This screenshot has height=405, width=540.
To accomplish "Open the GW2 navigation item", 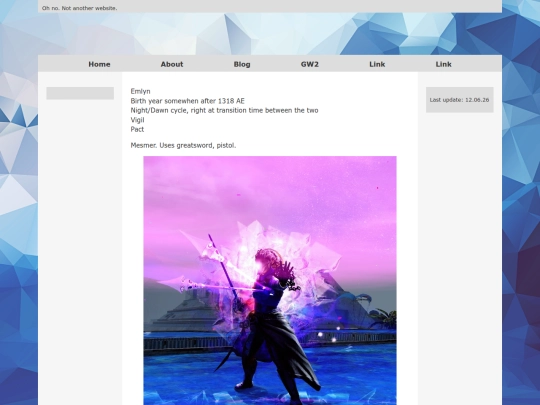I will click(310, 64).
